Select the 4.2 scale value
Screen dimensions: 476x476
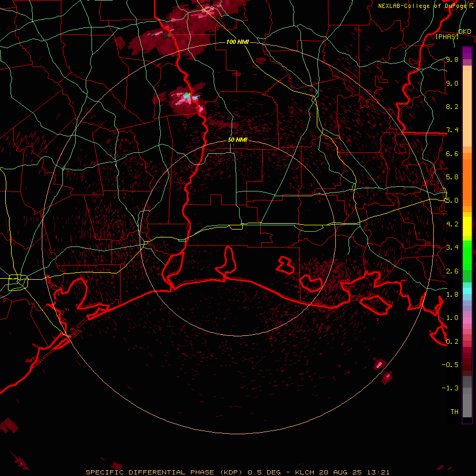pyautogui.click(x=452, y=224)
